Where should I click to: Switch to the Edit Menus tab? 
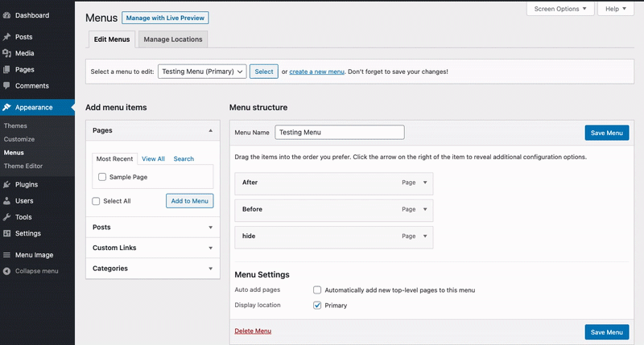pyautogui.click(x=112, y=39)
